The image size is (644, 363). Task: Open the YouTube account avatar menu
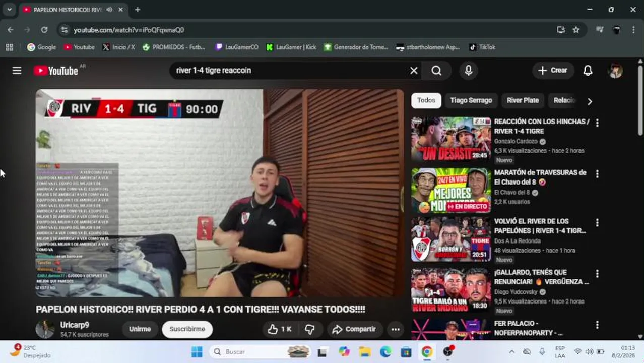(x=615, y=71)
